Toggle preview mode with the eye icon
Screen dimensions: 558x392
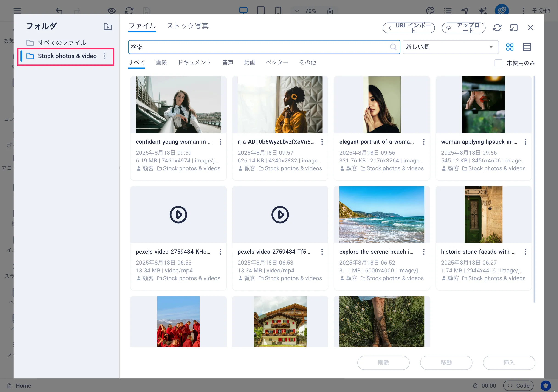pos(112,11)
